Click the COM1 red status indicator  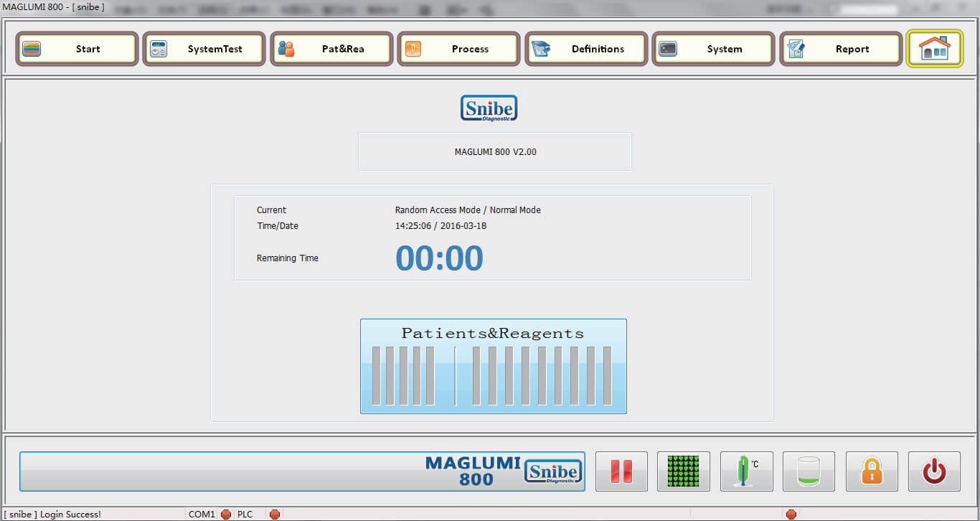point(226,515)
